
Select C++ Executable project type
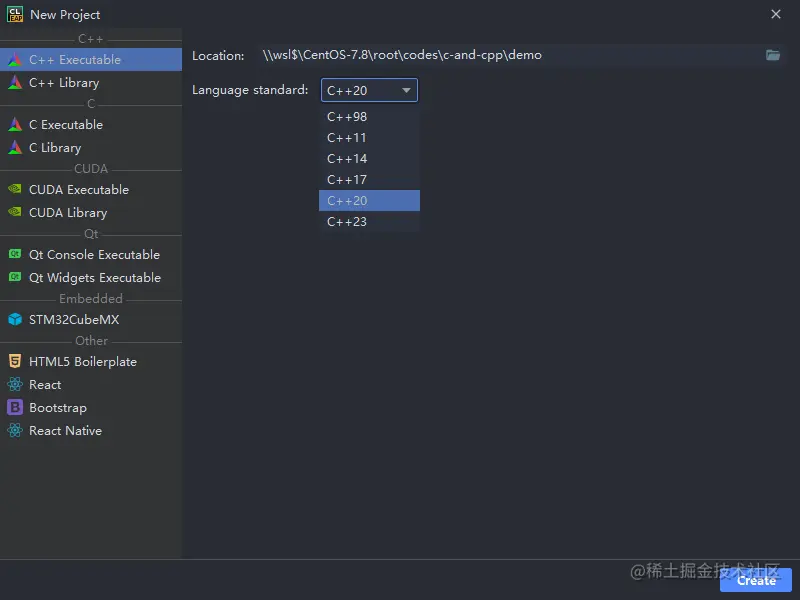pyautogui.click(x=91, y=60)
